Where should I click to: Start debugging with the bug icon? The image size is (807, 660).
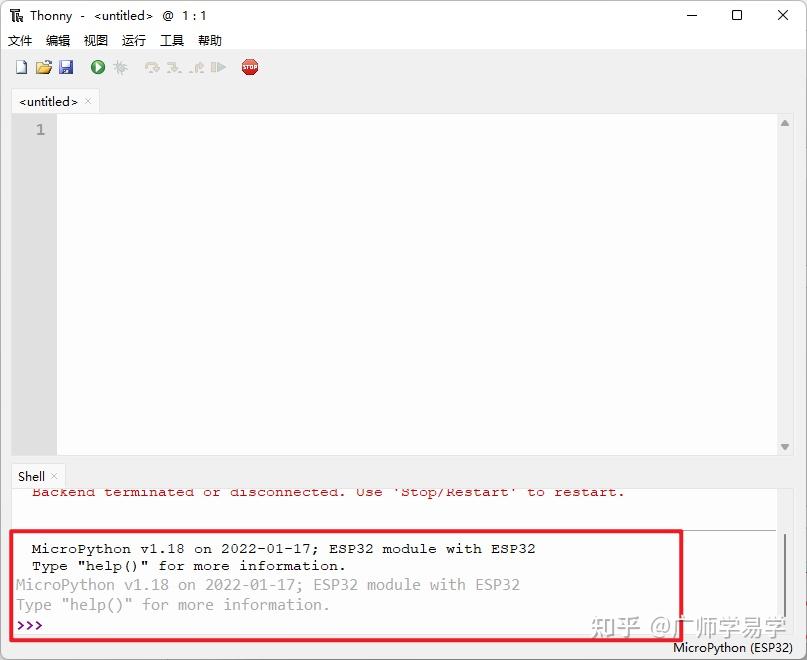point(121,67)
